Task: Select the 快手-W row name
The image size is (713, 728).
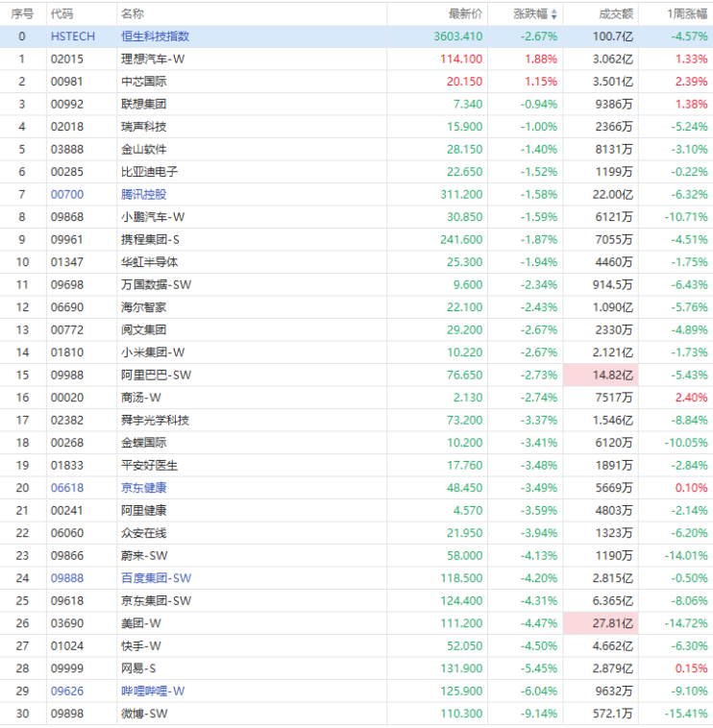Action: 141,645
